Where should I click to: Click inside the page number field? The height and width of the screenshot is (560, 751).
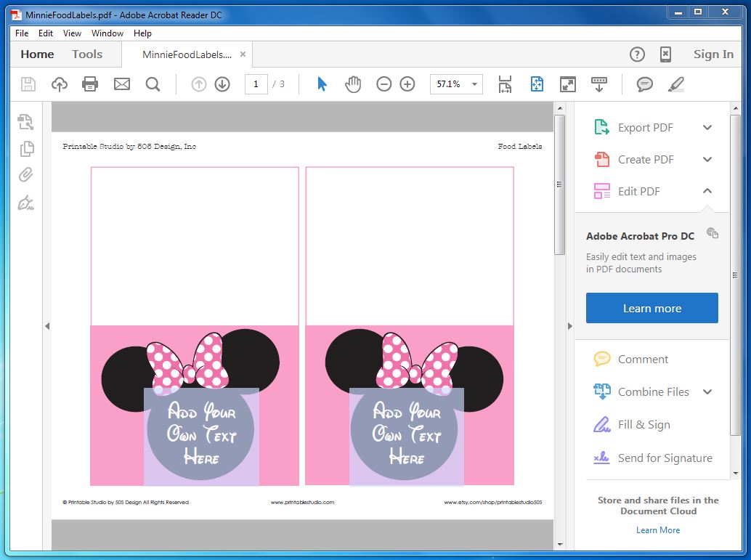click(x=256, y=84)
